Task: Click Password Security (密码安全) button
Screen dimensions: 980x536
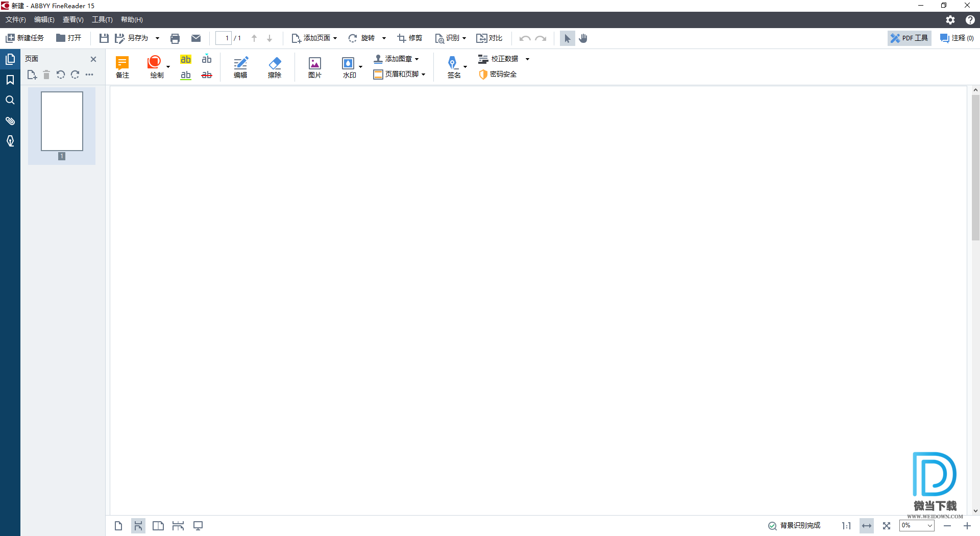Action: (498, 75)
